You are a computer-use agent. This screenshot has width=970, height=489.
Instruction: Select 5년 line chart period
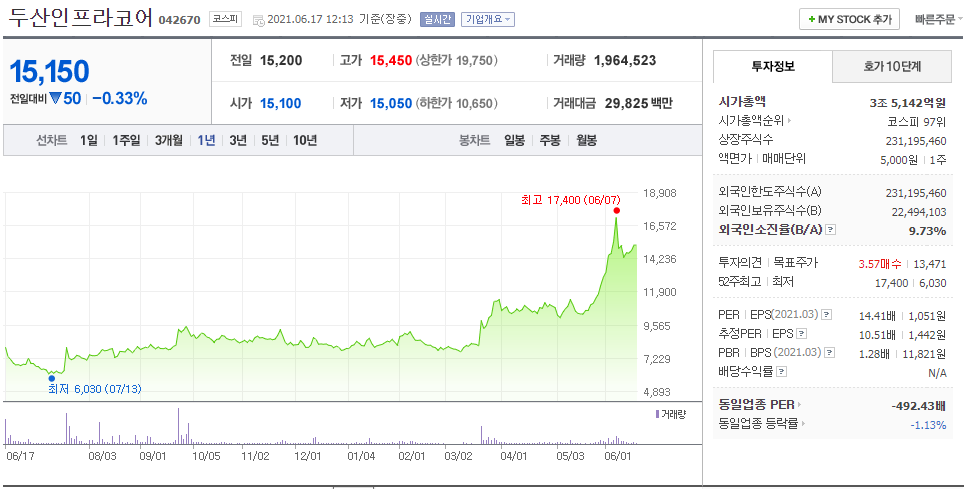click(x=270, y=141)
